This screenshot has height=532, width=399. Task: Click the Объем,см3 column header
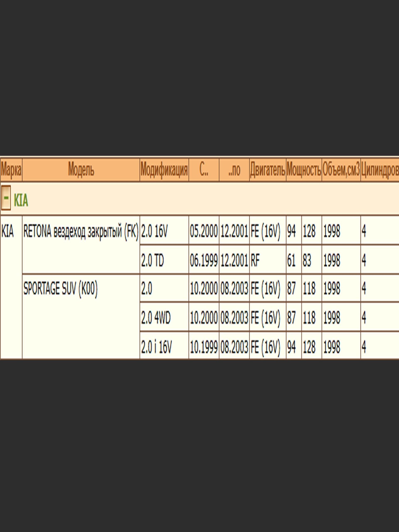click(341, 170)
